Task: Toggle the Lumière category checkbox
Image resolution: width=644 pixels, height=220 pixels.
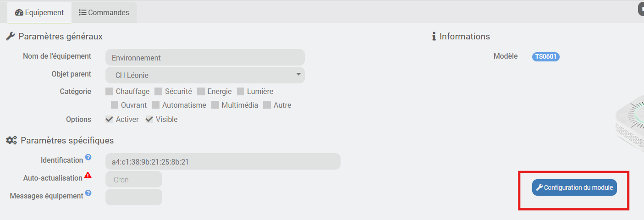Action: click(241, 91)
